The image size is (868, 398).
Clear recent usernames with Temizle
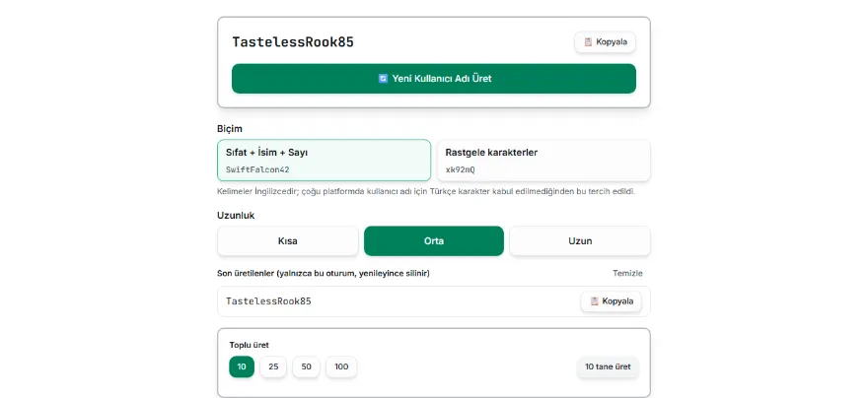point(627,273)
